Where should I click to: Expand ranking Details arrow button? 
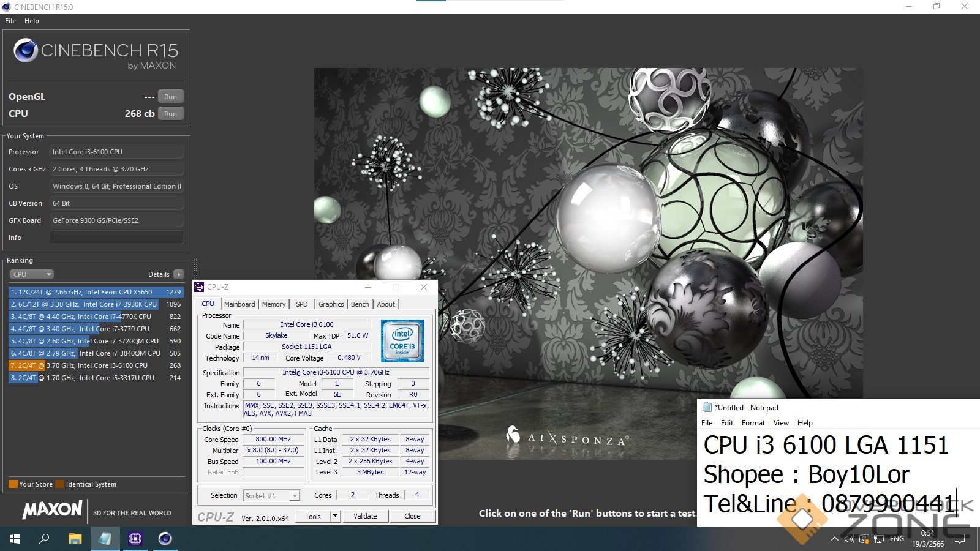[x=178, y=274]
